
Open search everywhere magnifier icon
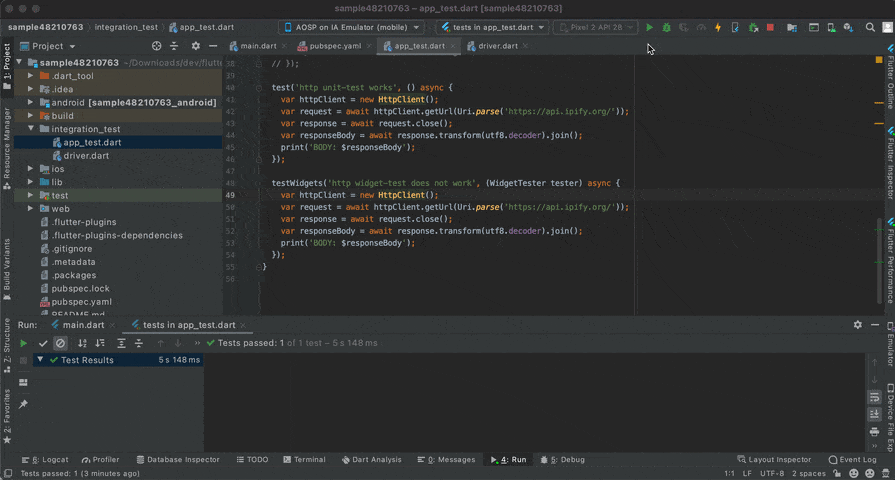coord(870,27)
